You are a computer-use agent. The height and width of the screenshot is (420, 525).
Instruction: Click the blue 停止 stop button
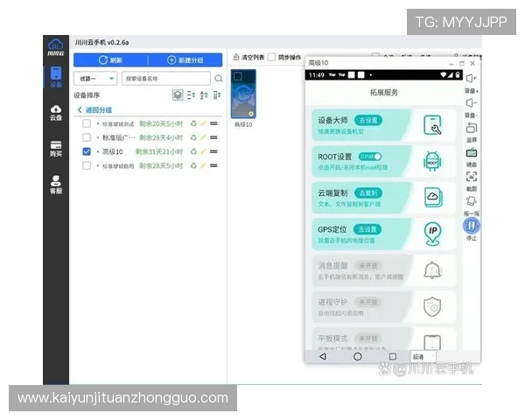[x=472, y=226]
